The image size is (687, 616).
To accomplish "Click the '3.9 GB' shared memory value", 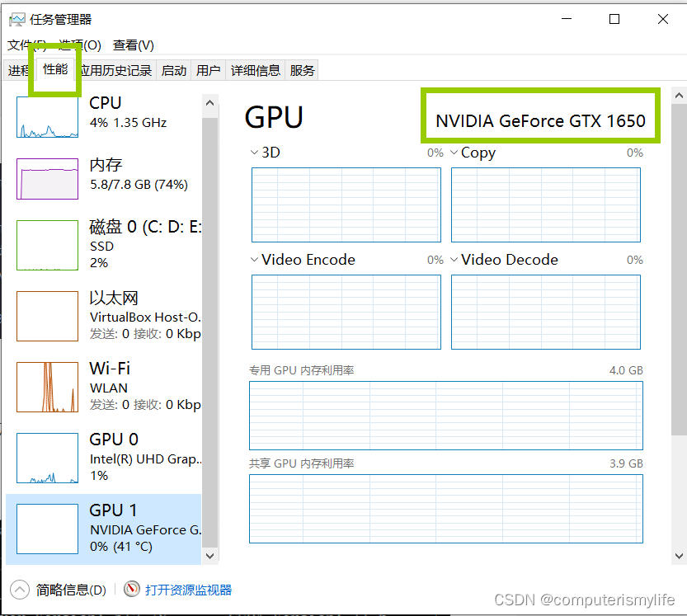I will click(x=626, y=463).
